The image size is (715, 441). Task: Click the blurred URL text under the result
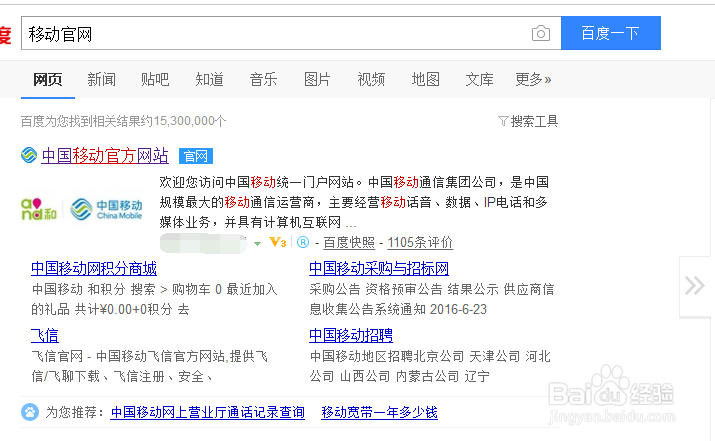(x=203, y=243)
